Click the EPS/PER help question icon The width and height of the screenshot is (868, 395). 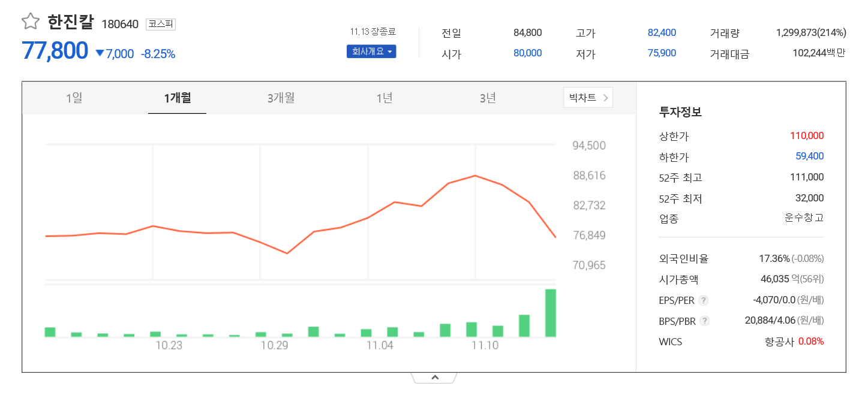click(x=704, y=300)
